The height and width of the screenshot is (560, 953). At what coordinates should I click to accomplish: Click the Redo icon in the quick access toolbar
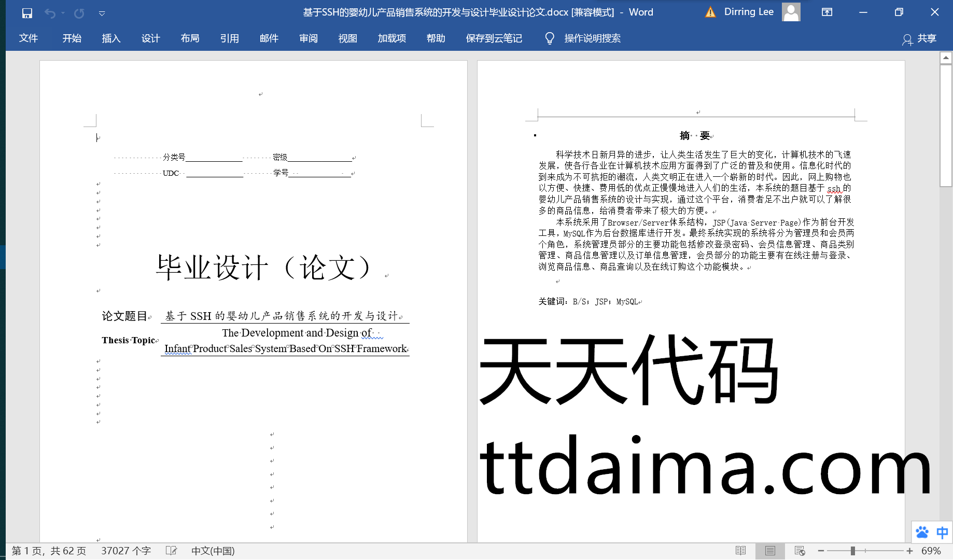click(79, 13)
